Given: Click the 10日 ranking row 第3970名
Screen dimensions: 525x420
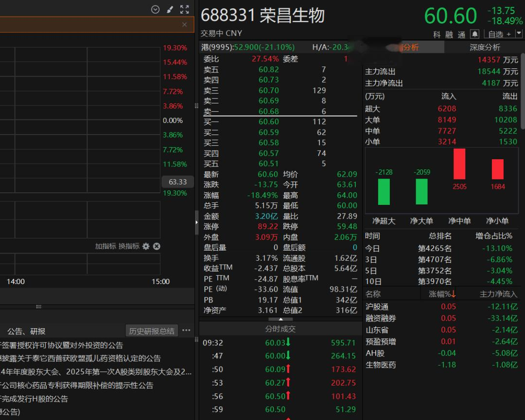Looking at the screenshot, I should (x=441, y=282).
